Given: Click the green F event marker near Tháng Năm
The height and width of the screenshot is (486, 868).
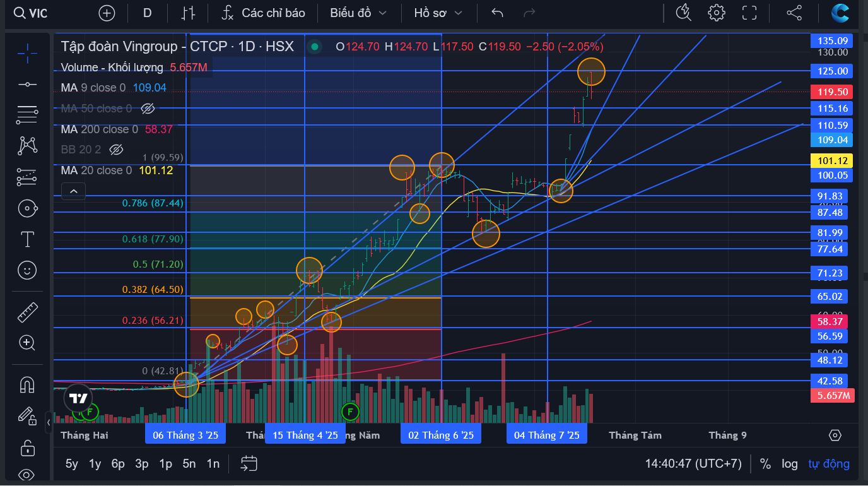Looking at the screenshot, I should [350, 412].
